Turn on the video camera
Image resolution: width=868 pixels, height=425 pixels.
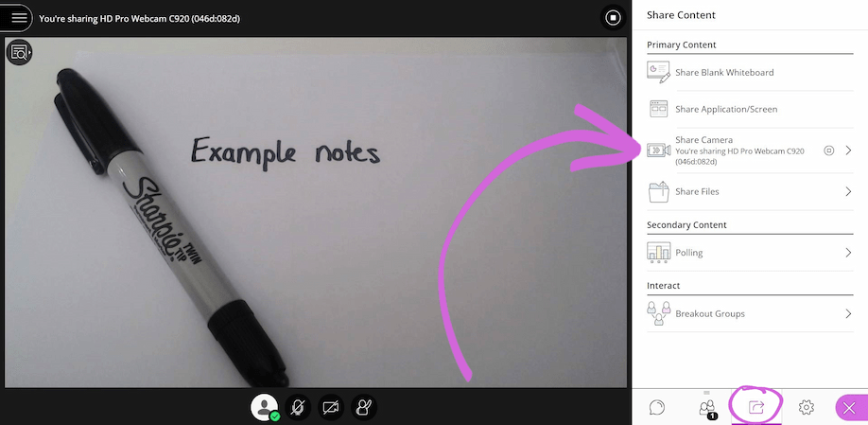330,407
